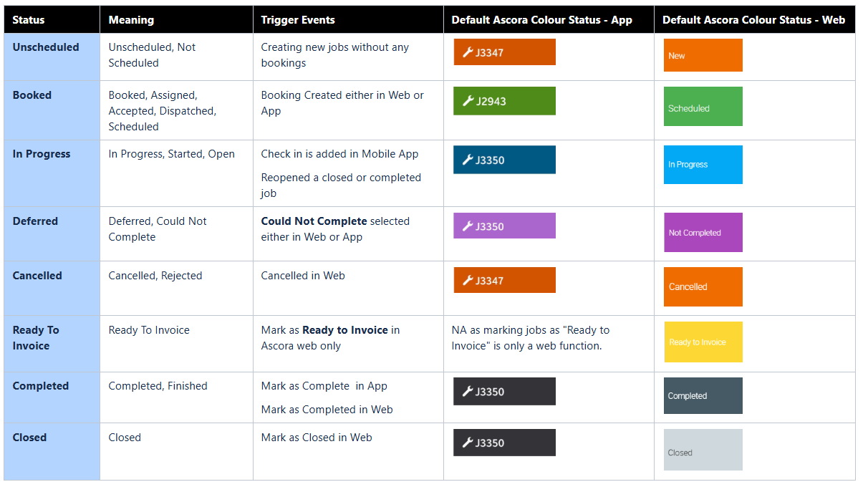
Task: Click the Trigger Events column header
Action: [x=298, y=20]
